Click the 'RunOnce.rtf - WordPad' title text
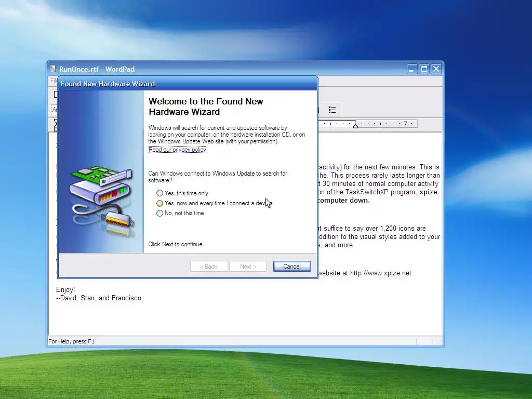This screenshot has height=399, width=532. pyautogui.click(x=97, y=69)
